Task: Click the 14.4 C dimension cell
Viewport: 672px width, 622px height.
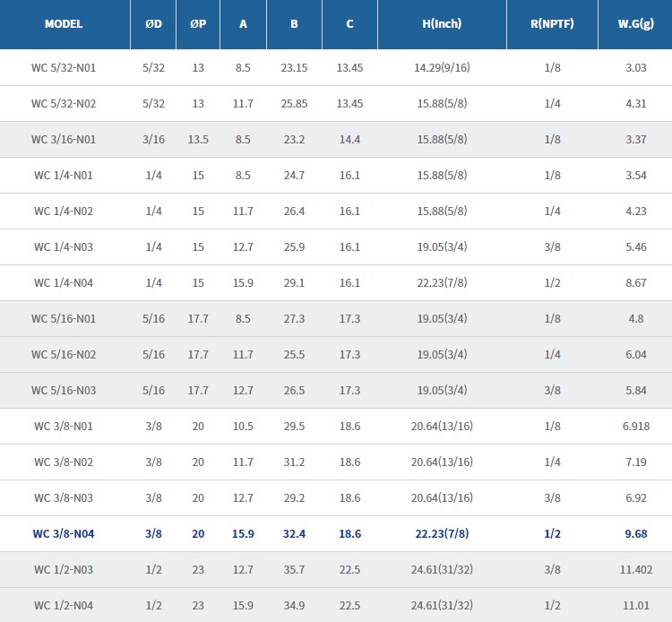Action: tap(349, 139)
